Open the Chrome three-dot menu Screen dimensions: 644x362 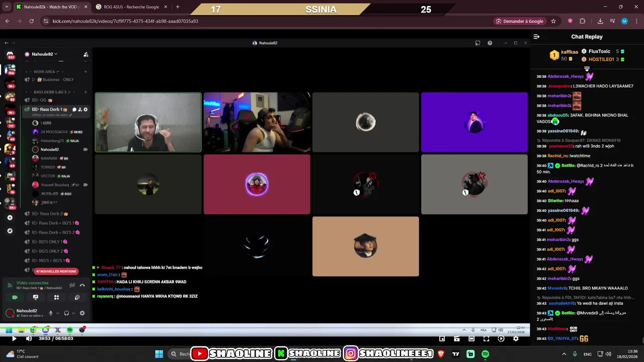pos(636,21)
